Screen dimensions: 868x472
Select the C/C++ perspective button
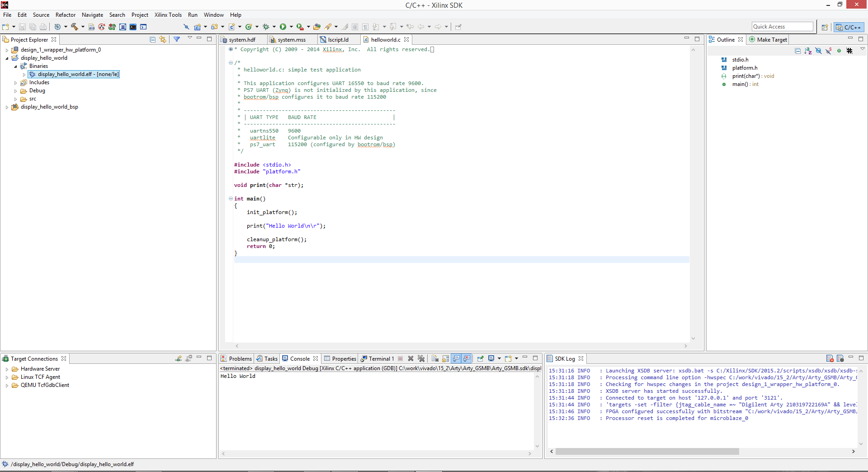tap(849, 27)
